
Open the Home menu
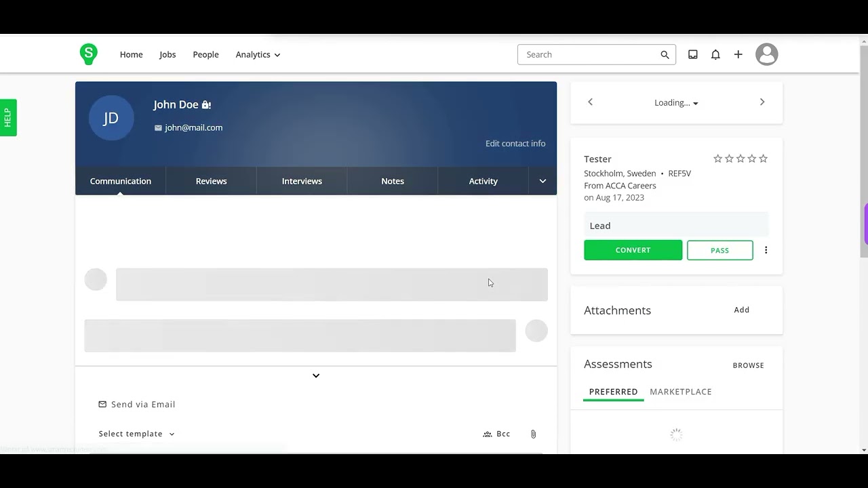[x=132, y=54]
